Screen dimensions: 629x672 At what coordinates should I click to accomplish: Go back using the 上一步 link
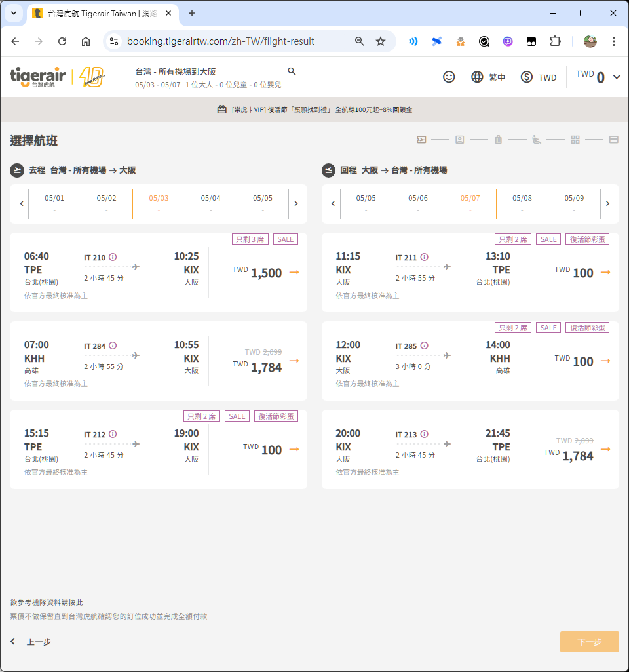[x=31, y=642]
